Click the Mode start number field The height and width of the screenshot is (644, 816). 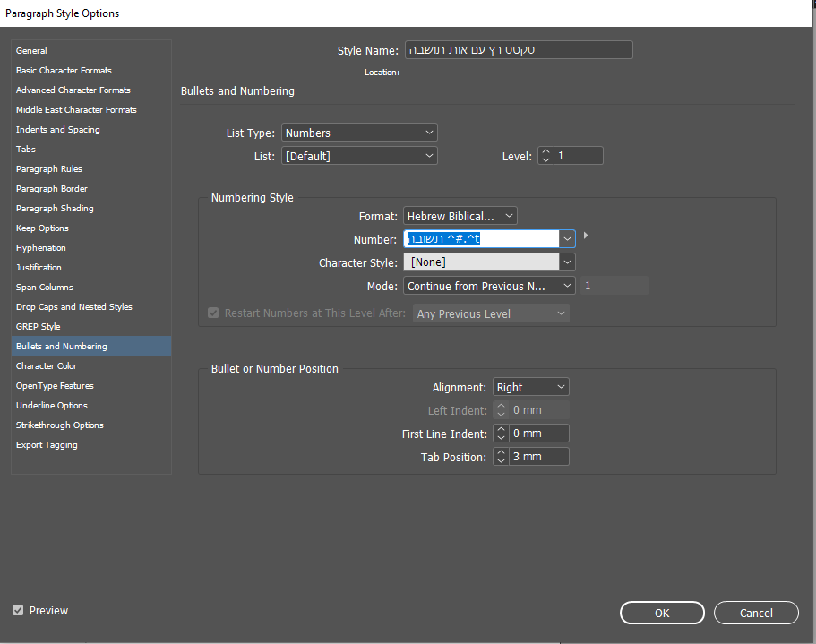(x=614, y=286)
